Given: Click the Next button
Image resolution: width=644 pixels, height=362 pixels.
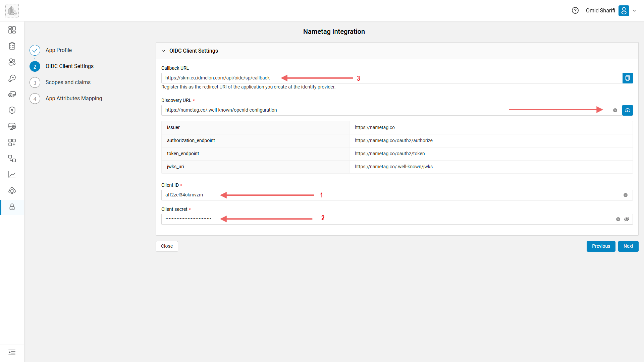Looking at the screenshot, I should [628, 246].
